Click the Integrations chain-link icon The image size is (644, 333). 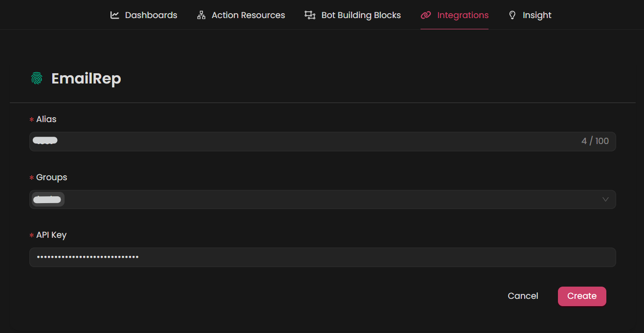pyautogui.click(x=426, y=15)
